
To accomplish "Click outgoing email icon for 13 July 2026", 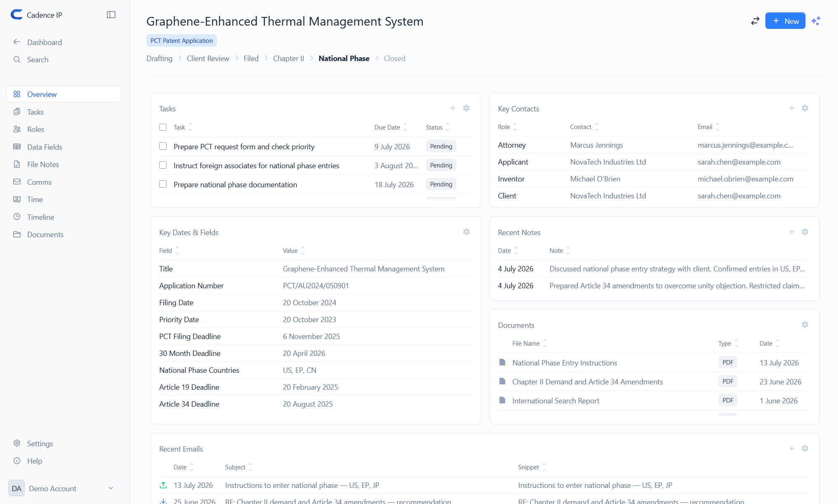I will pos(163,485).
